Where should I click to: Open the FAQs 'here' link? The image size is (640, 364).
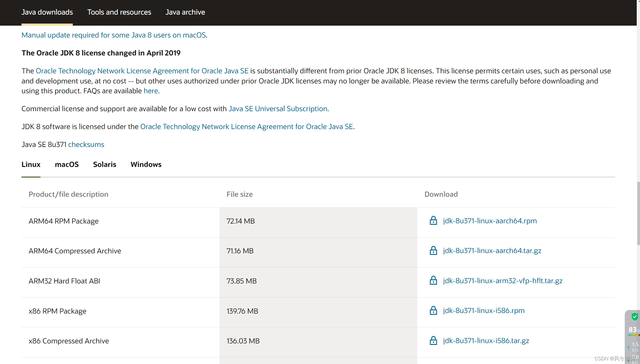[x=151, y=91]
